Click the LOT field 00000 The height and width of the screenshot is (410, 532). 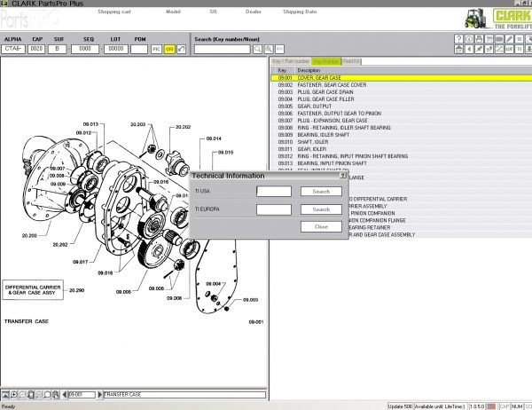pos(116,49)
